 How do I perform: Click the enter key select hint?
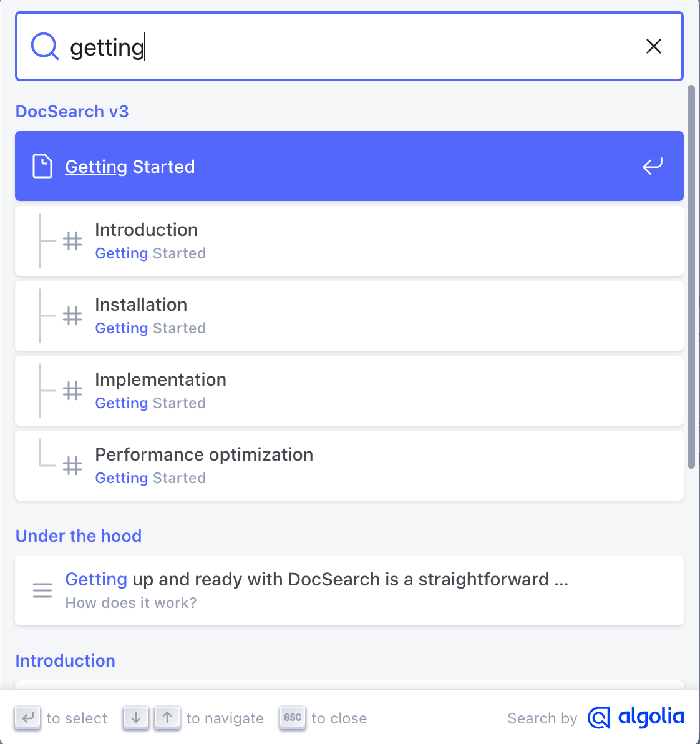27,718
